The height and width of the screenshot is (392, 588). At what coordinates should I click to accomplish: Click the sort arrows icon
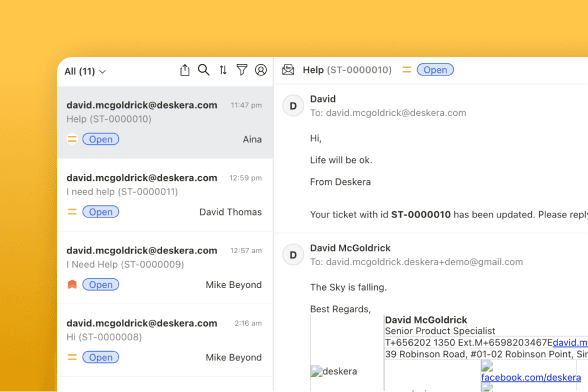pos(223,70)
